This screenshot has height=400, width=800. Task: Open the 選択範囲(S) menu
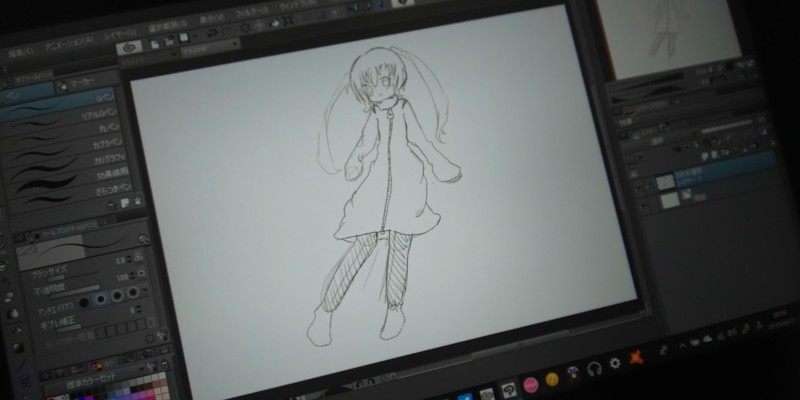(168, 24)
